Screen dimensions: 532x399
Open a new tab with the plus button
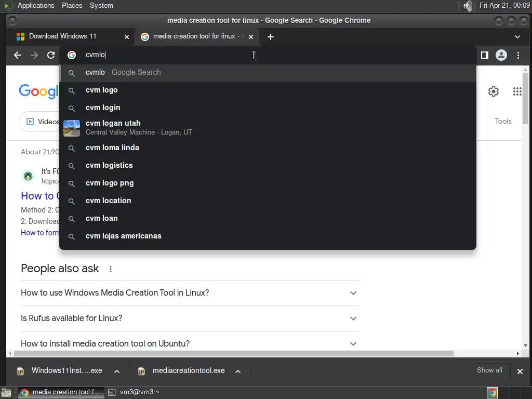[270, 37]
